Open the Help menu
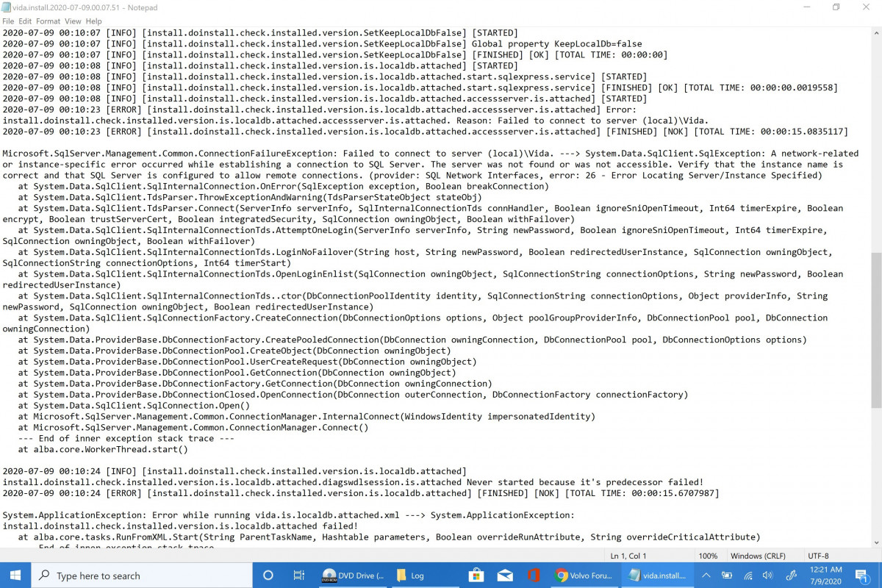 (x=93, y=21)
